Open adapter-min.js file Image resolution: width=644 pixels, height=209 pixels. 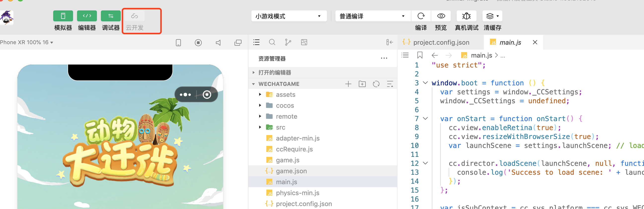(x=322, y=138)
